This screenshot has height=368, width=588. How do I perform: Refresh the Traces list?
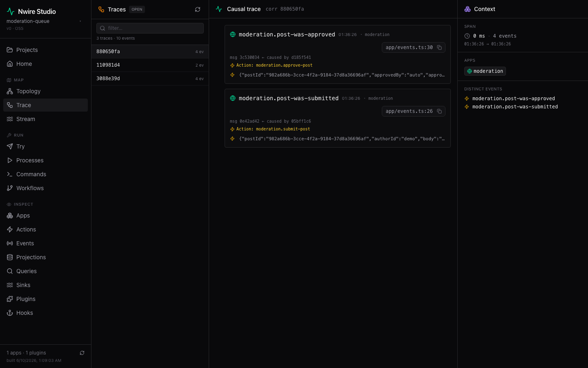tap(198, 9)
